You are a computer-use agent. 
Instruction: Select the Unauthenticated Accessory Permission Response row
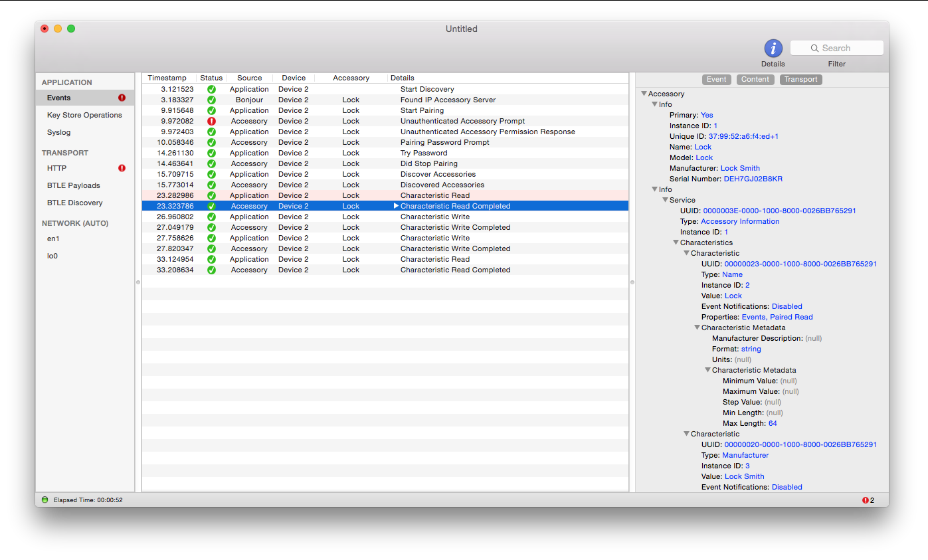385,132
